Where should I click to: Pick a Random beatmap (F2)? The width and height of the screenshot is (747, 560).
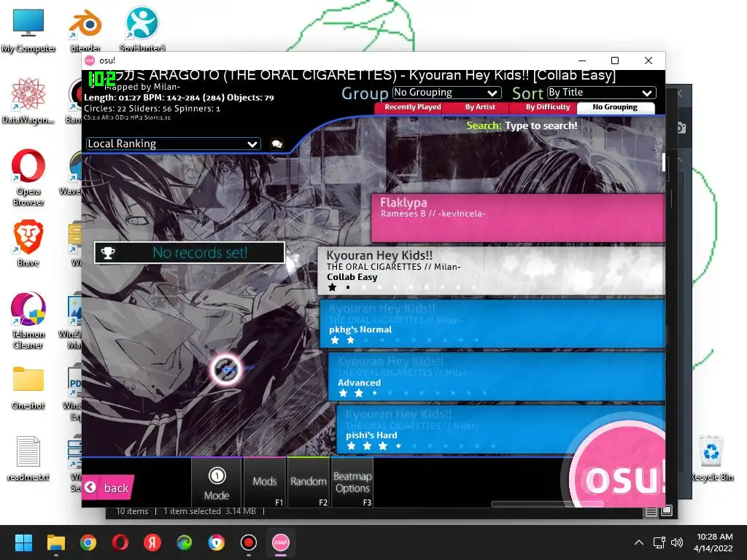coord(309,483)
